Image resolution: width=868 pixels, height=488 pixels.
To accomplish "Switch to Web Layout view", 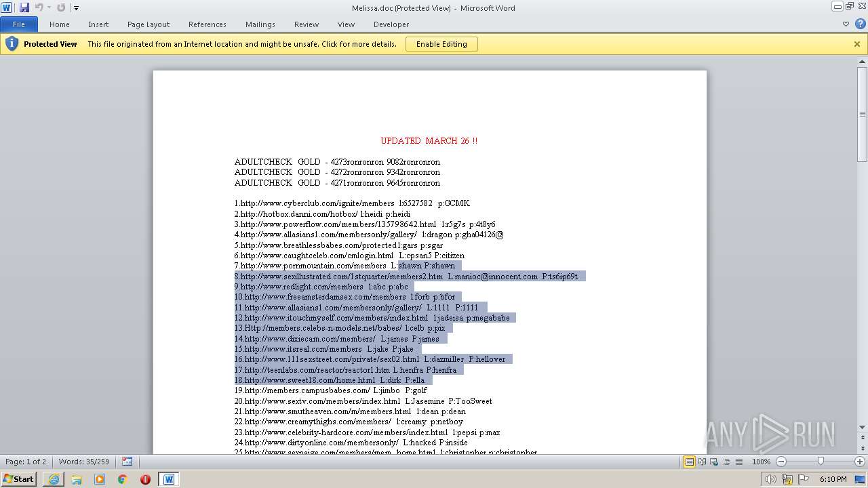I will pos(714,462).
